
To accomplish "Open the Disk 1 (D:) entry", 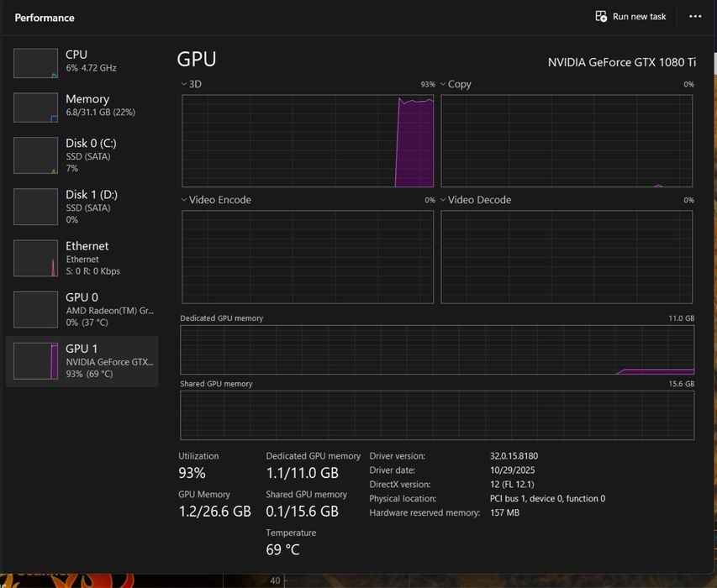I will coord(82,207).
